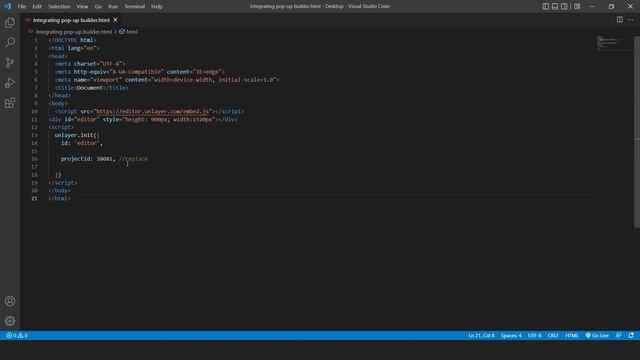
Task: Click CRLF end of line status item
Action: pos(553,336)
